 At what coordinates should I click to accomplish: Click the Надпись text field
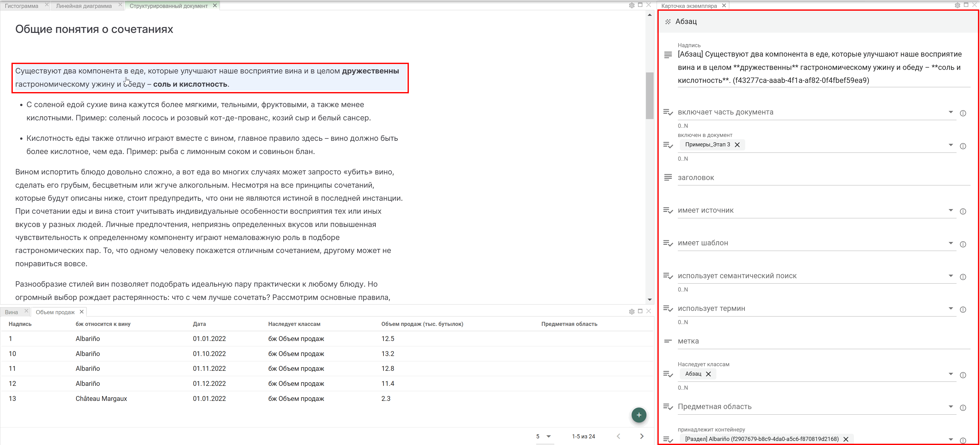pyautogui.click(x=824, y=67)
